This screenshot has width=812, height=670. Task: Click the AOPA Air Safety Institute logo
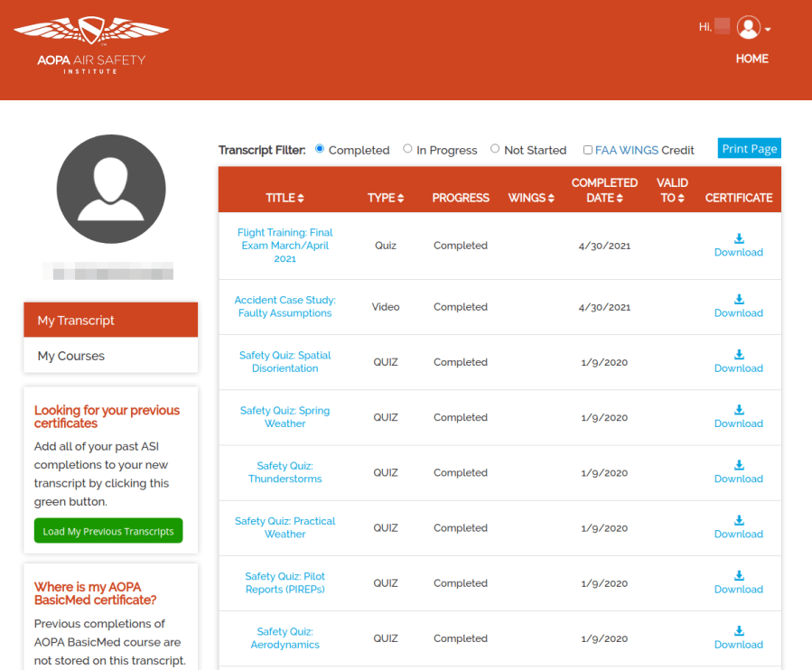(91, 45)
